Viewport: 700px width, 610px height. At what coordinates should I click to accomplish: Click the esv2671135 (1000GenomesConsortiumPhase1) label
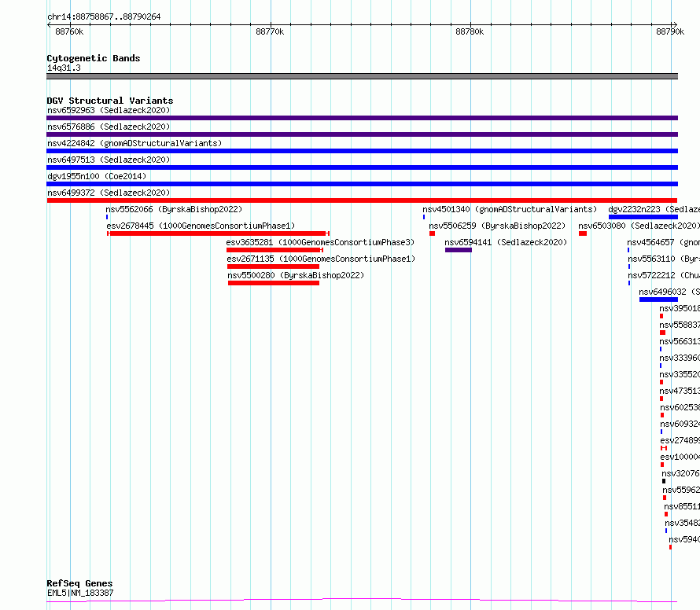click(x=321, y=259)
